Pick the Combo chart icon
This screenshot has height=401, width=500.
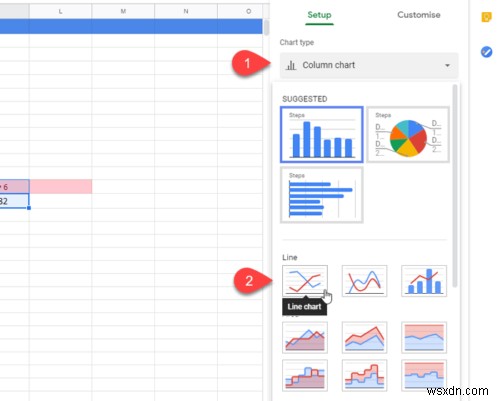(x=424, y=281)
